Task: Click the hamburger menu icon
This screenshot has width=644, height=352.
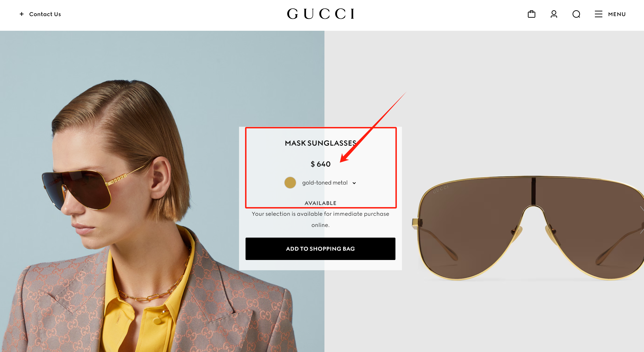Action: (599, 14)
